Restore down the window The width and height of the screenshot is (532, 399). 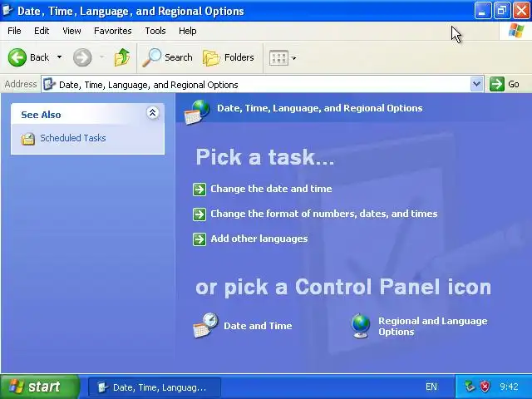502,11
